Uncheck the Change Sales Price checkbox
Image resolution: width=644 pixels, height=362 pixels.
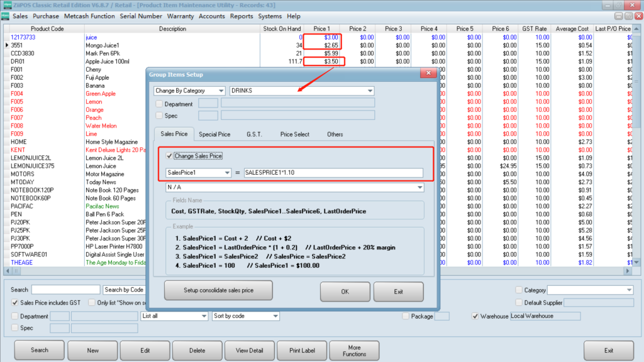point(169,156)
